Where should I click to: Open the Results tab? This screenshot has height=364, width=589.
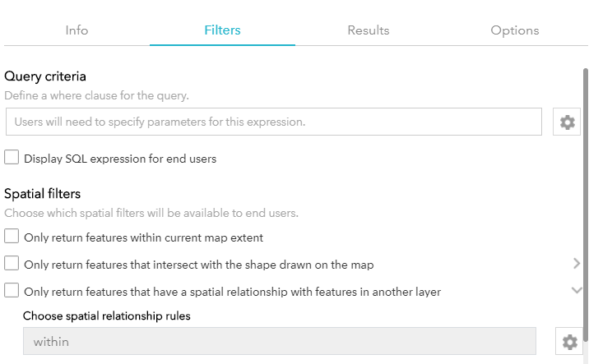coord(369,30)
